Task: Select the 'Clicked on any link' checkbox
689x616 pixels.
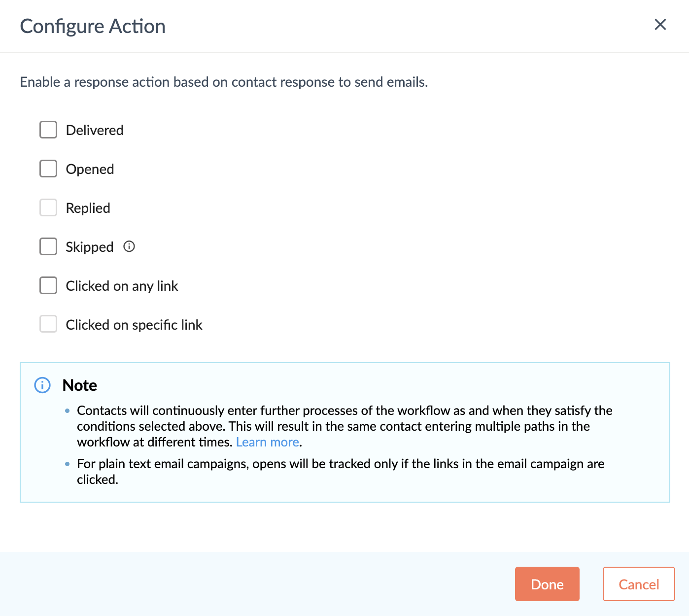Action: [x=48, y=285]
